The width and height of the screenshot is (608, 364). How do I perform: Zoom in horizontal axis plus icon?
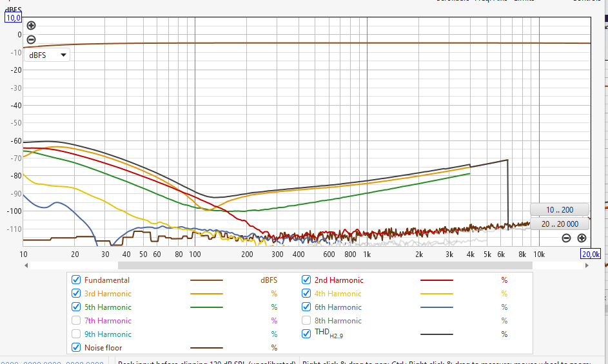tap(582, 238)
